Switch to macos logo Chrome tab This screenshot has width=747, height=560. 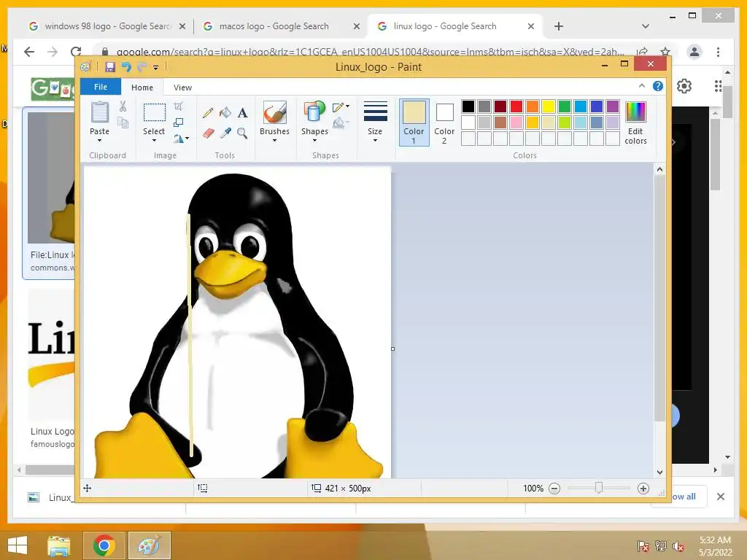pos(280,26)
